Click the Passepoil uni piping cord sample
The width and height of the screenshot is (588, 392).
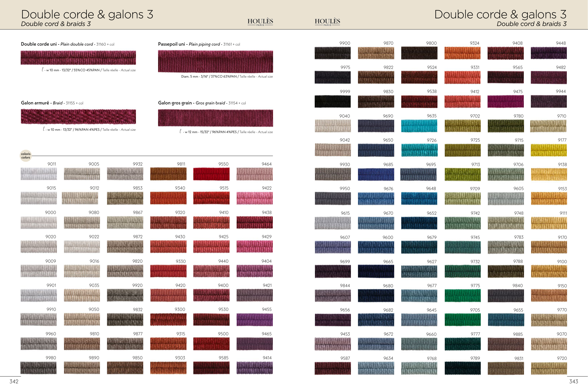click(x=215, y=61)
